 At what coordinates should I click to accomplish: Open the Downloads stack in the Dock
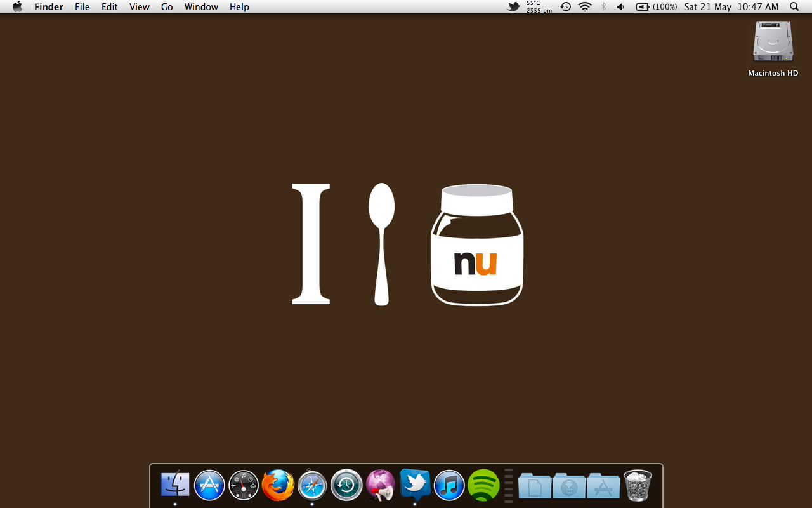569,486
